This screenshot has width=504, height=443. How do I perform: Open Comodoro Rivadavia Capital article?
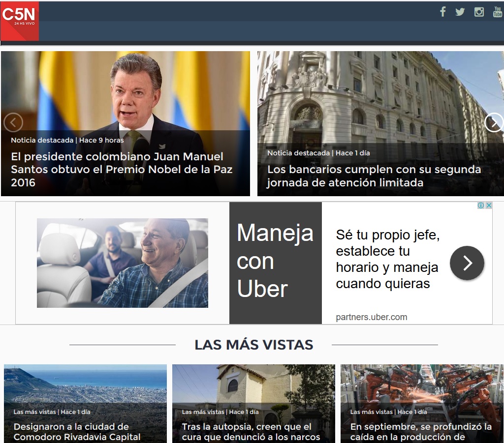(x=77, y=432)
